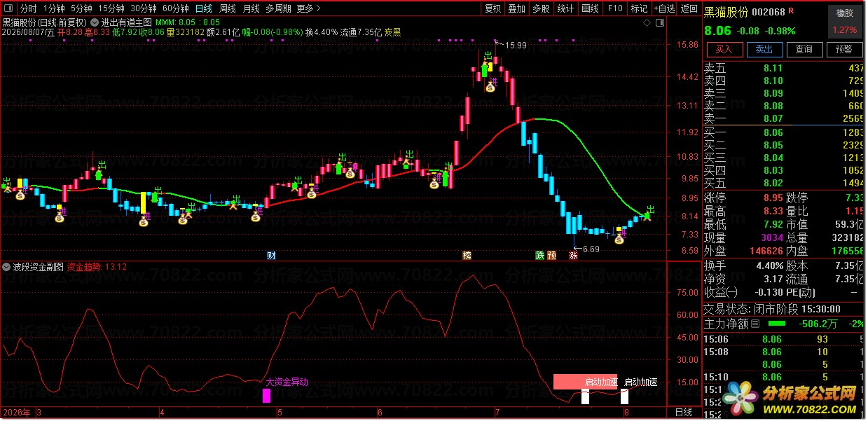Expand the 进出有道主图 indicator dropdown

coord(95,22)
